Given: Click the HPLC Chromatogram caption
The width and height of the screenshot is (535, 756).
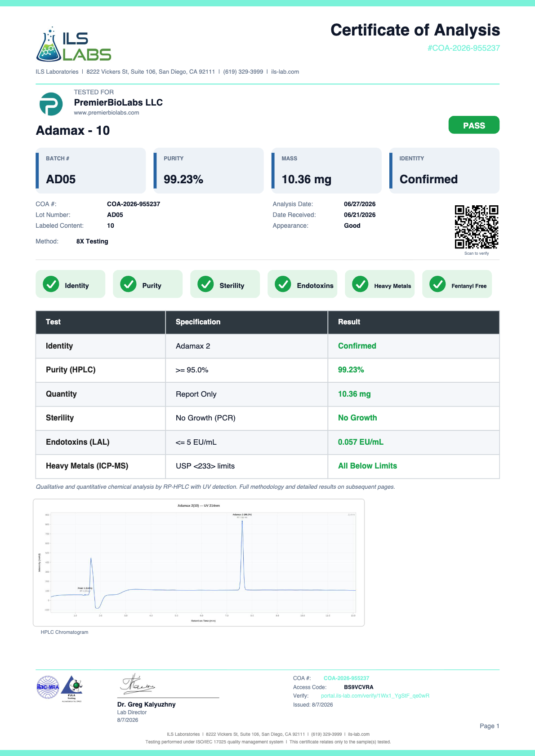Looking at the screenshot, I should click(x=64, y=632).
